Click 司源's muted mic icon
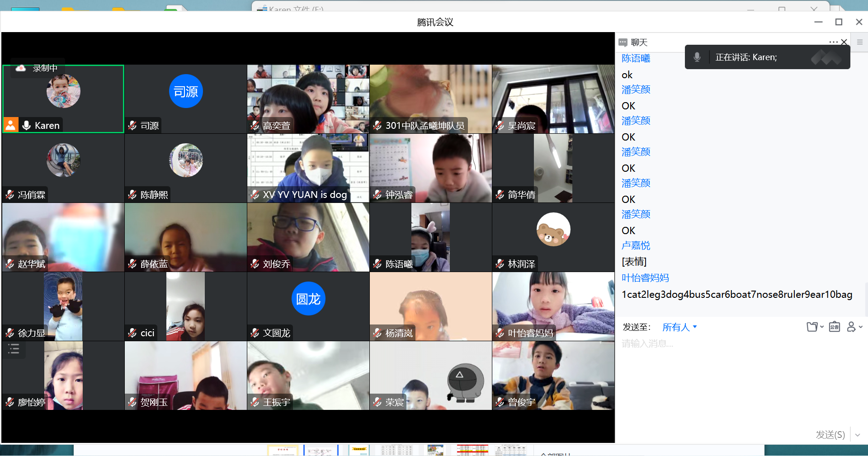The width and height of the screenshot is (868, 456). point(132,125)
